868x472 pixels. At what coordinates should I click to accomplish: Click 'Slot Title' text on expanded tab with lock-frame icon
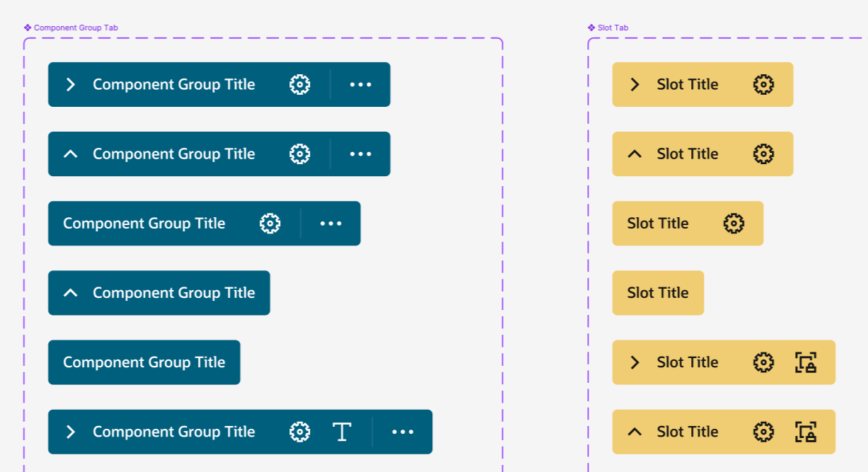click(x=688, y=432)
